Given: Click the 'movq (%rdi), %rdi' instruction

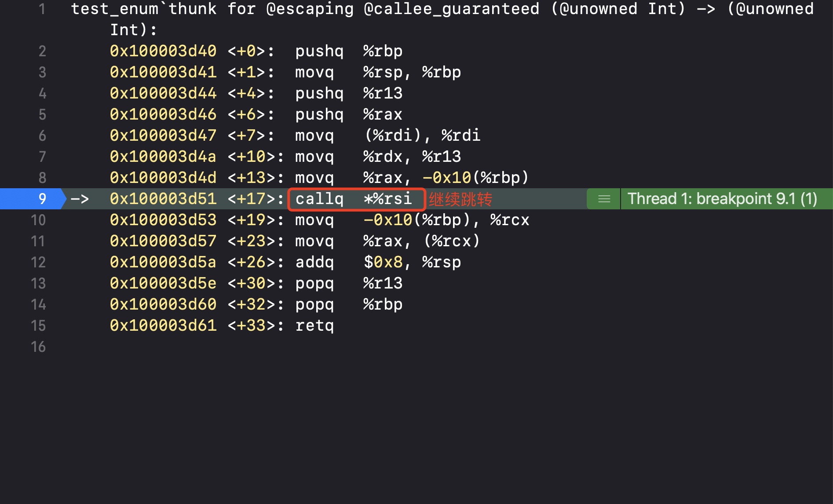Looking at the screenshot, I should tap(387, 135).
